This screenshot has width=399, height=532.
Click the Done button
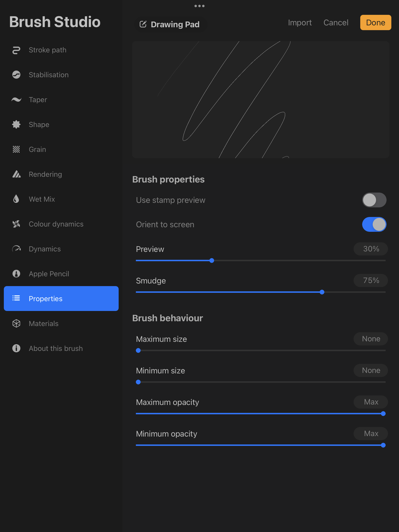(375, 23)
